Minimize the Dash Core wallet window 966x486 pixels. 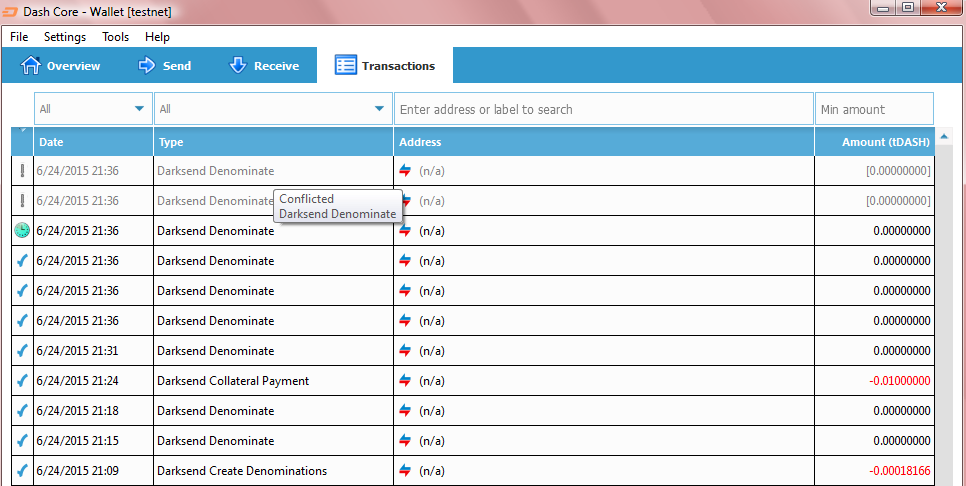pos(883,7)
